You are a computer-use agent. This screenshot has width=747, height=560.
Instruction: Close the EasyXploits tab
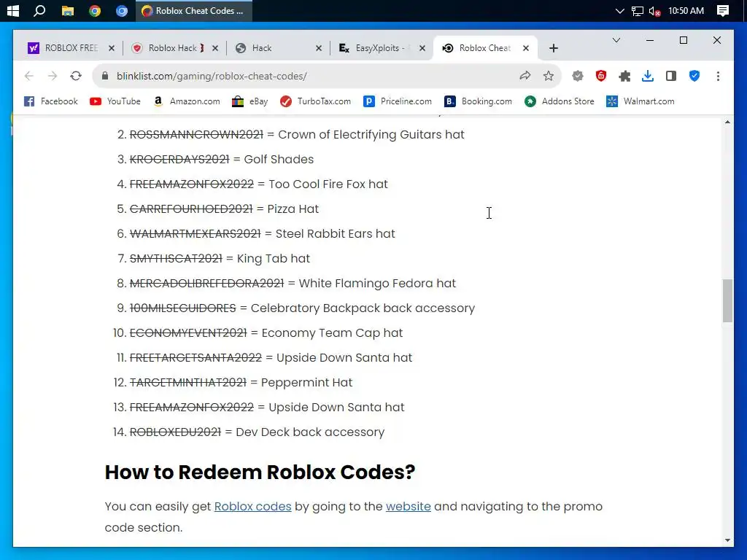click(422, 48)
